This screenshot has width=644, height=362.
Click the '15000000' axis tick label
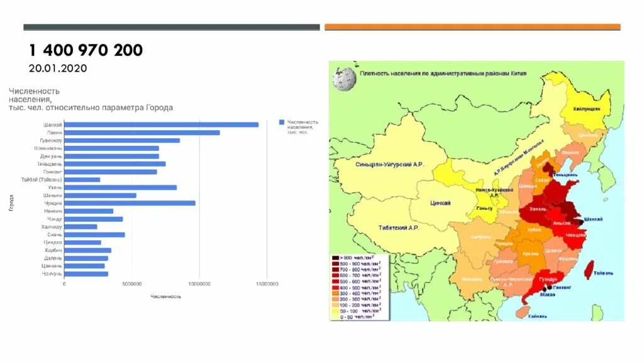click(x=267, y=284)
